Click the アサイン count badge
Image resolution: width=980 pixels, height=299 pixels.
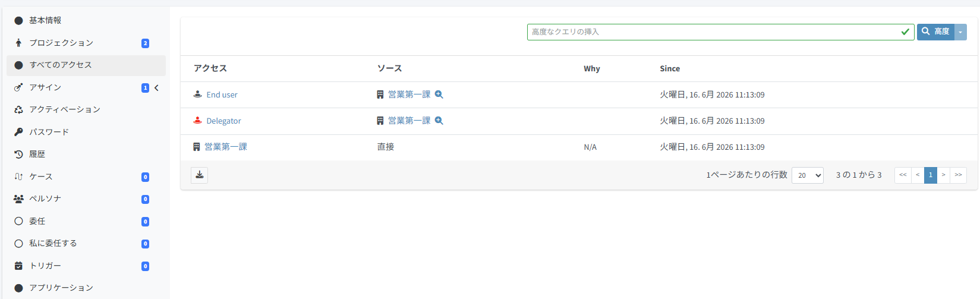(x=145, y=88)
